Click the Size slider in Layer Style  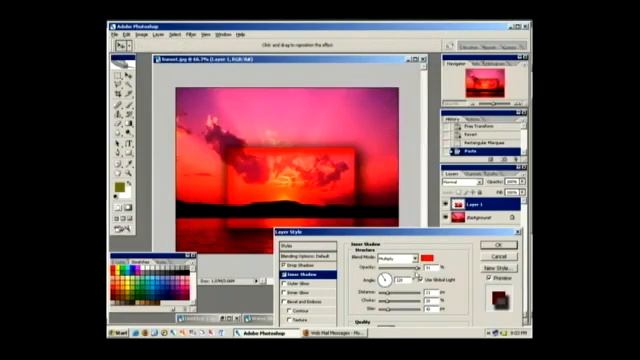coord(399,309)
